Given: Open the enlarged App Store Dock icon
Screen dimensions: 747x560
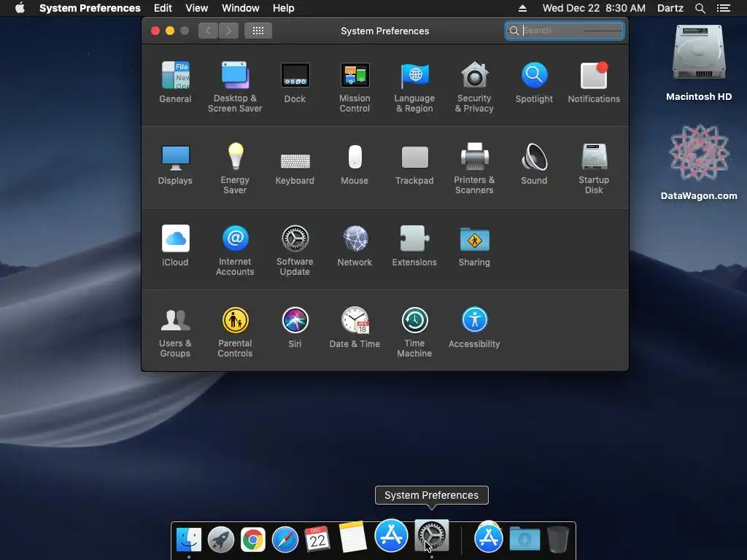Looking at the screenshot, I should click(x=391, y=536).
